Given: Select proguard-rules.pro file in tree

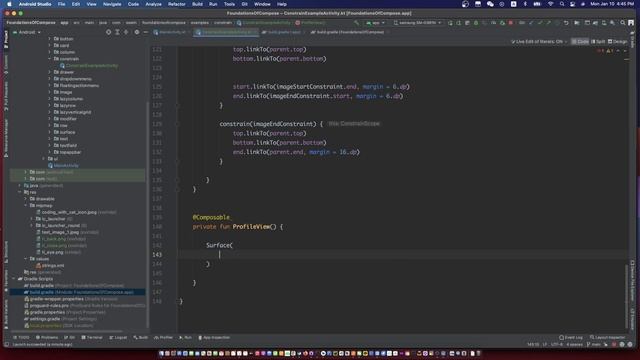Looking at the screenshot, I should [84, 305].
